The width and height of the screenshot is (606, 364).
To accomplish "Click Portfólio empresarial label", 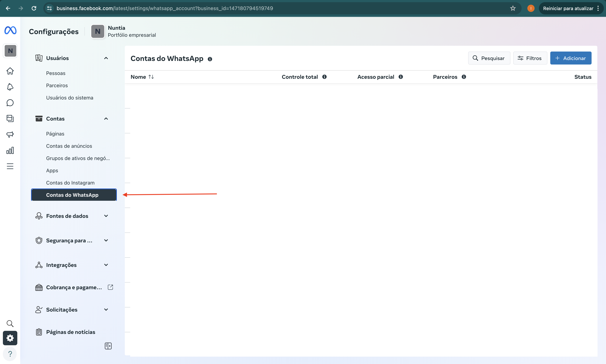I will (132, 35).
